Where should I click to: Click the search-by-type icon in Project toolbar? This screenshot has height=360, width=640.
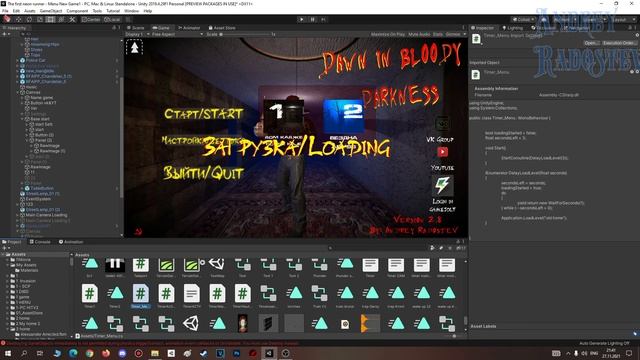pos(432,248)
